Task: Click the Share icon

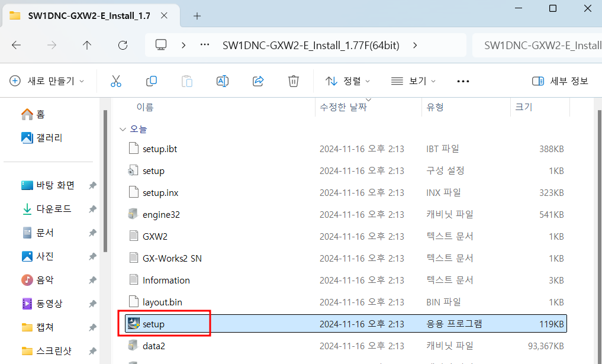Action: [258, 81]
